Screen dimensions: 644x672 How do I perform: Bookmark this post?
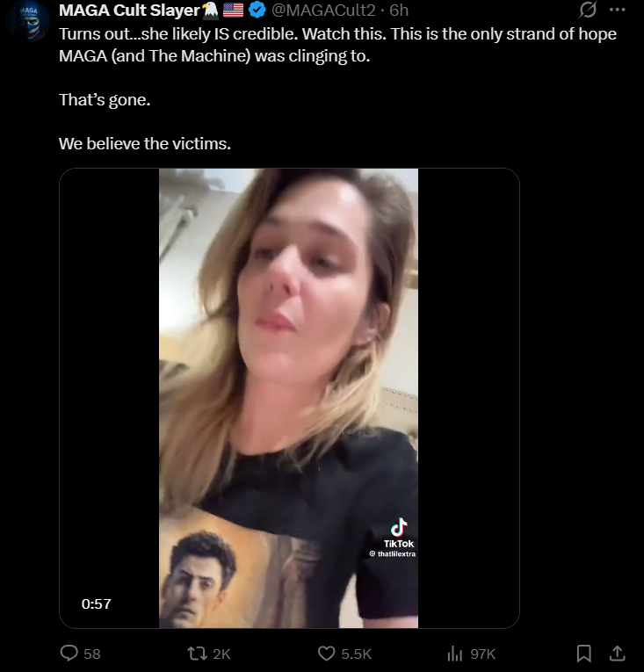tap(583, 654)
